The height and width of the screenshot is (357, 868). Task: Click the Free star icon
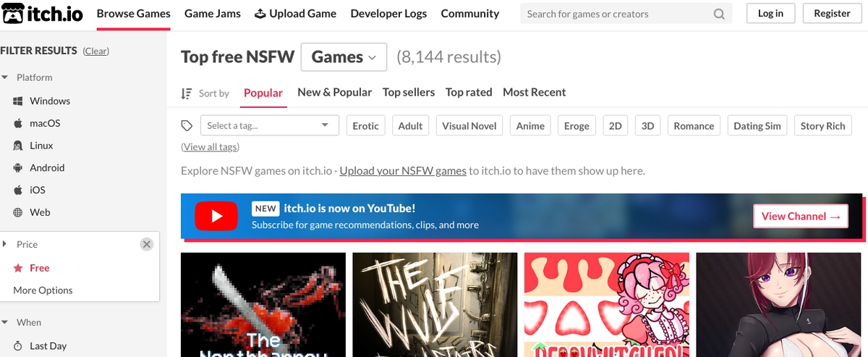[19, 268]
